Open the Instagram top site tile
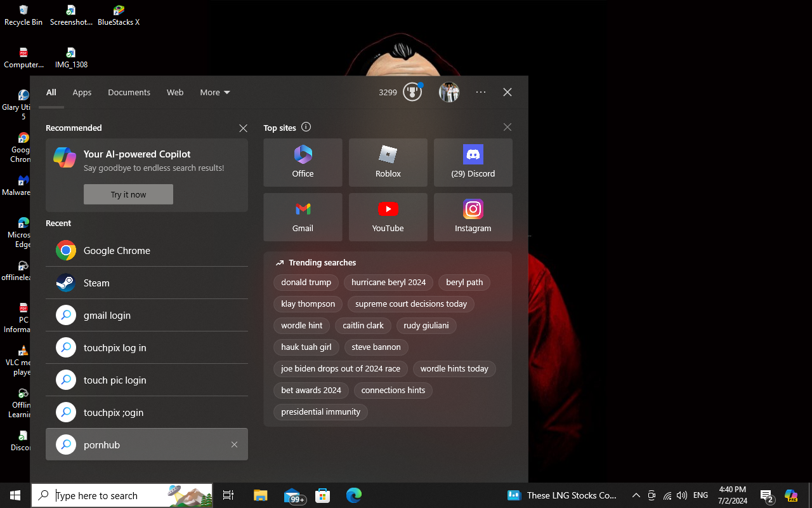This screenshot has height=508, width=812. 473,217
